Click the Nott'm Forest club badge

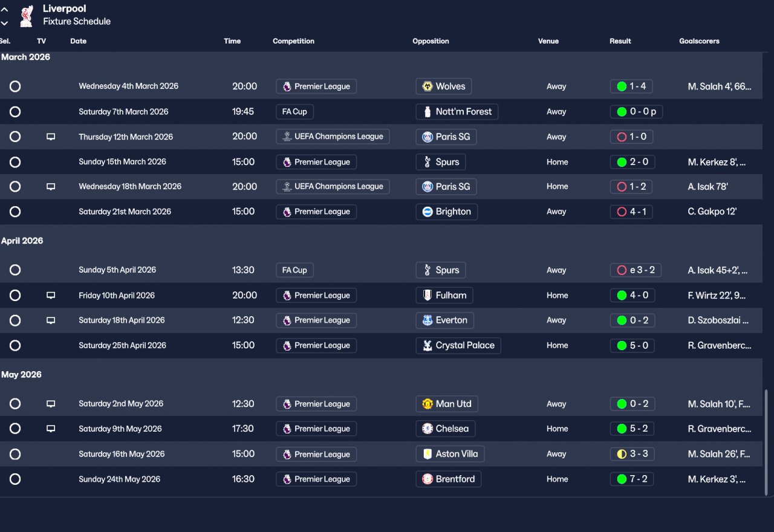point(428,112)
